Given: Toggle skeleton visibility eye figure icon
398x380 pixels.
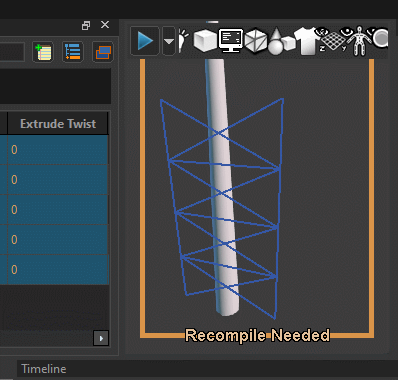Looking at the screenshot, I should coord(358,41).
